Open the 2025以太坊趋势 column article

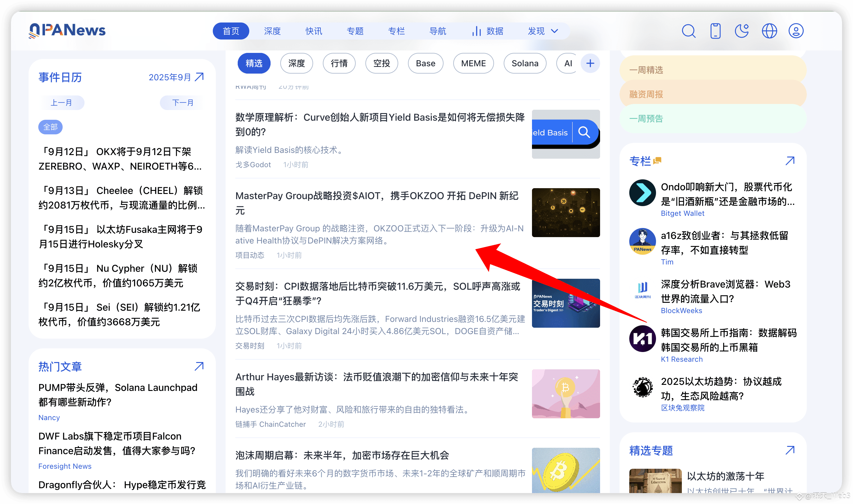tap(721, 388)
